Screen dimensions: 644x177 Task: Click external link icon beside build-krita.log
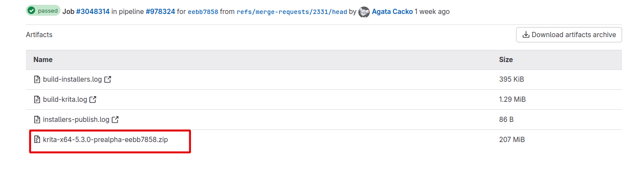(x=93, y=100)
